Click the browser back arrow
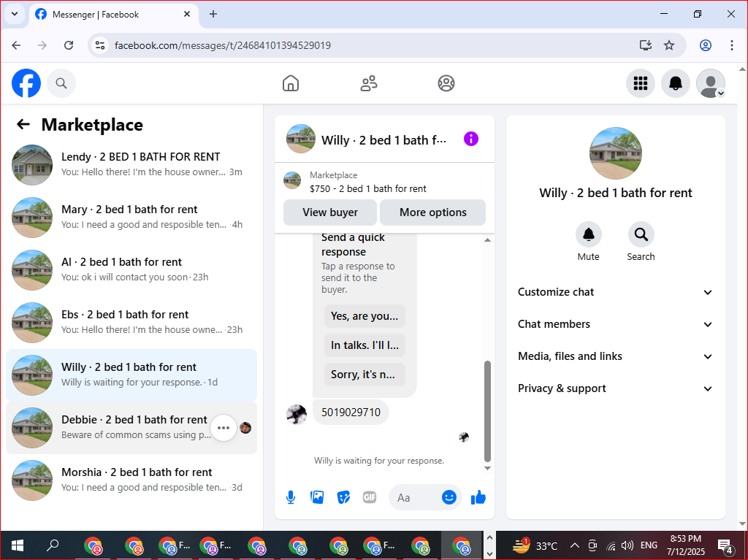The width and height of the screenshot is (748, 560). [16, 45]
